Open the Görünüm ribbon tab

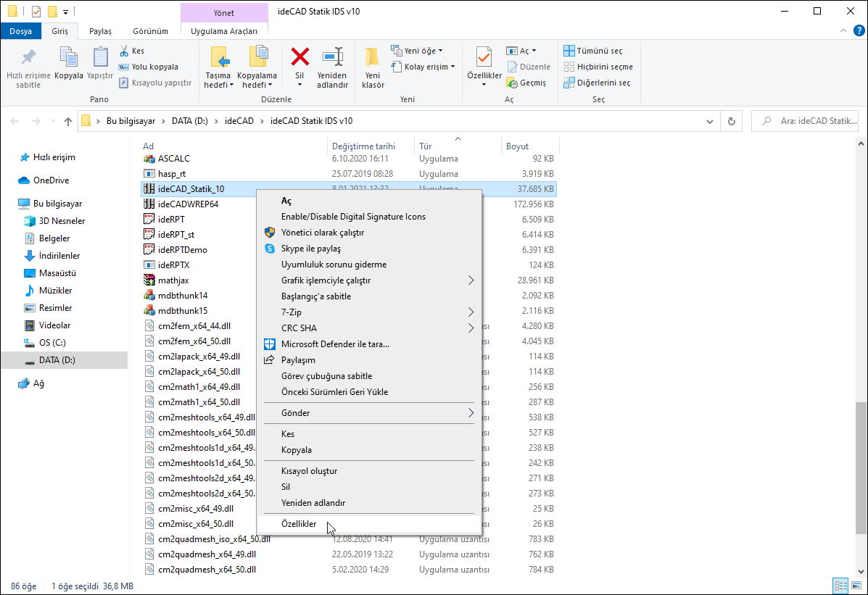click(150, 31)
